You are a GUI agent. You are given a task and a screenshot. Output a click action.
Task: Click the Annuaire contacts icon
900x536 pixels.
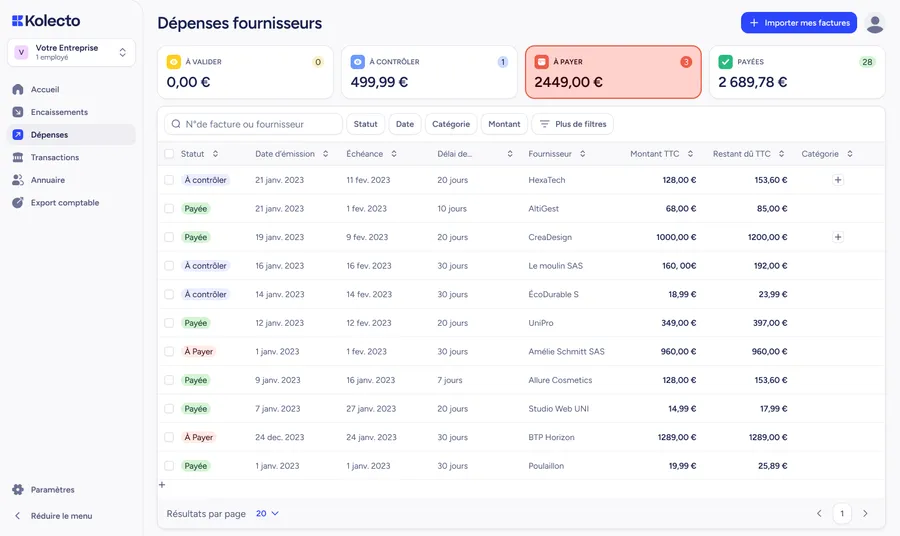coord(18,180)
